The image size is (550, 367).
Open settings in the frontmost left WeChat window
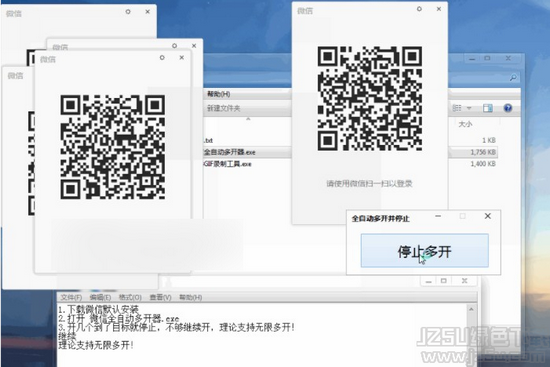click(x=162, y=58)
